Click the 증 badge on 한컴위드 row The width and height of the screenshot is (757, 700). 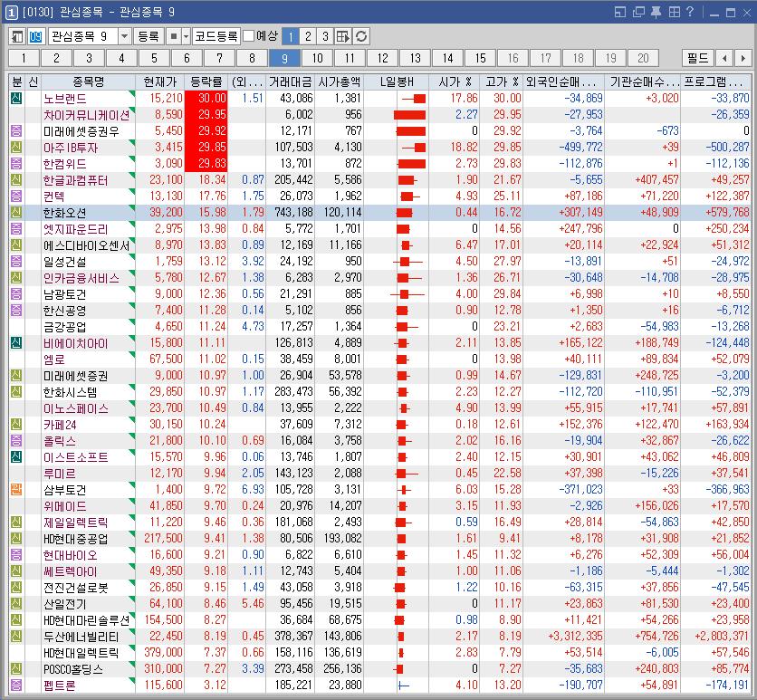pos(16,164)
